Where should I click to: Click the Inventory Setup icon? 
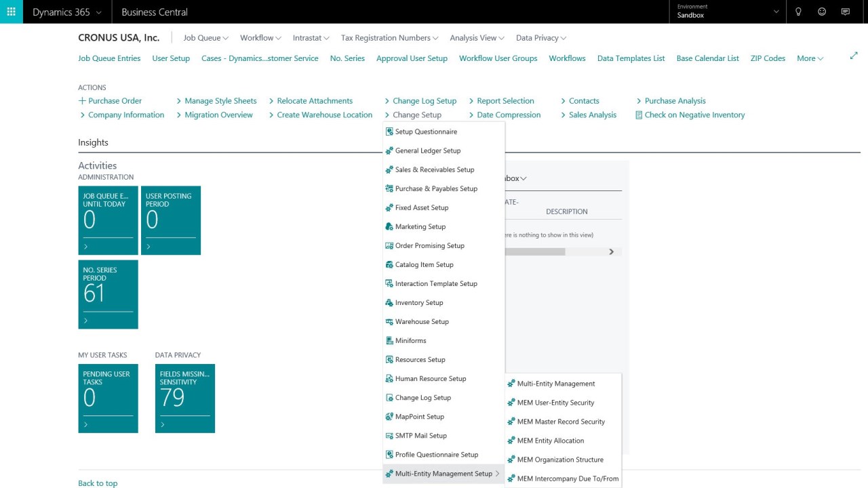click(x=389, y=302)
